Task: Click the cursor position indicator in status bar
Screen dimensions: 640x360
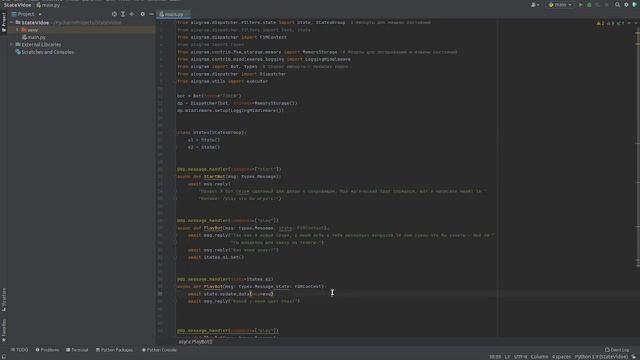Action: pos(495,357)
